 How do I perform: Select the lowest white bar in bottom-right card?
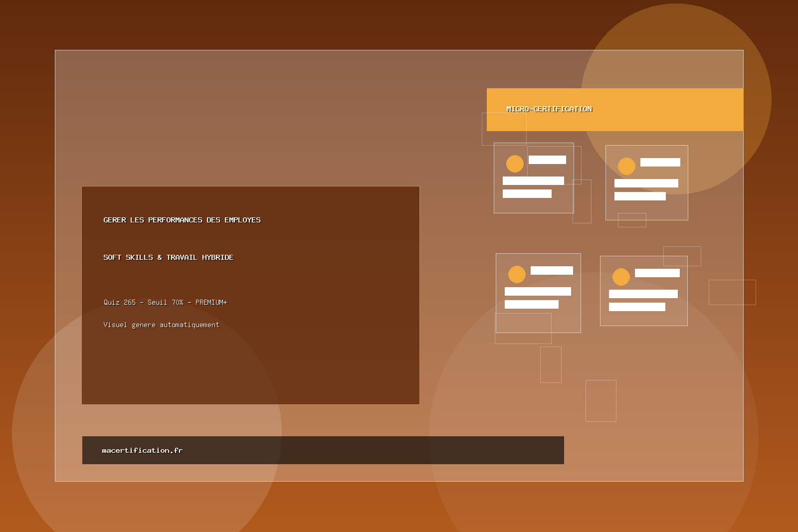point(637,307)
